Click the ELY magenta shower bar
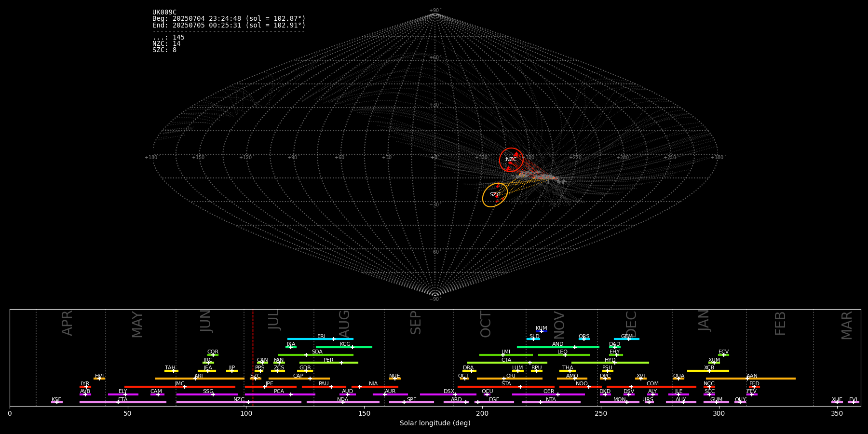 tap(123, 394)
